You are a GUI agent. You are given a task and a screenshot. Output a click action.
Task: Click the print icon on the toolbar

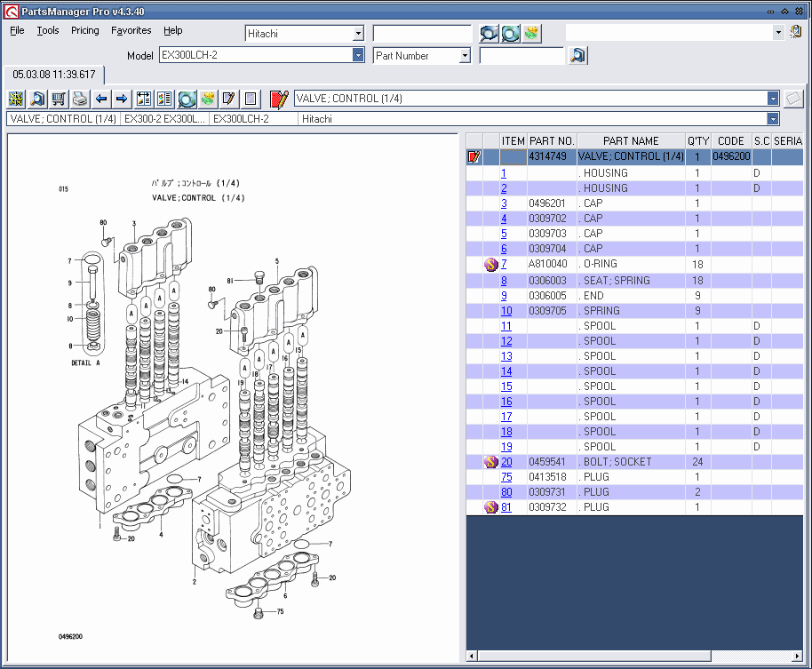coord(77,99)
